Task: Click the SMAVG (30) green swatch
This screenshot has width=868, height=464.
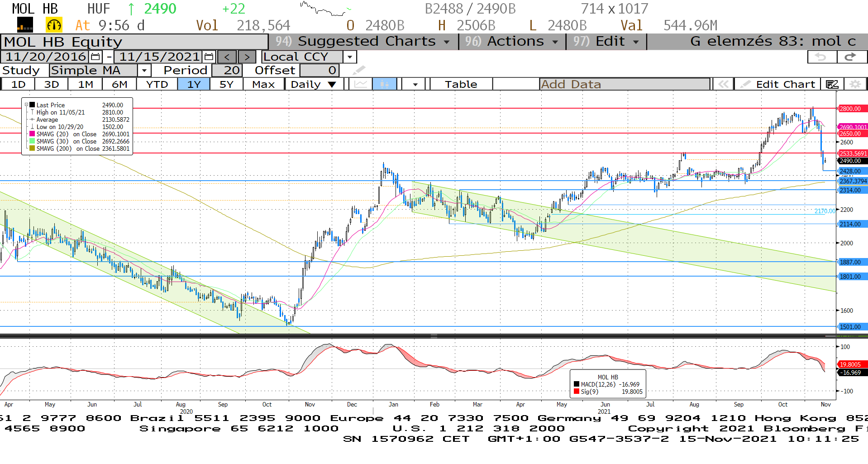Action: point(32,141)
